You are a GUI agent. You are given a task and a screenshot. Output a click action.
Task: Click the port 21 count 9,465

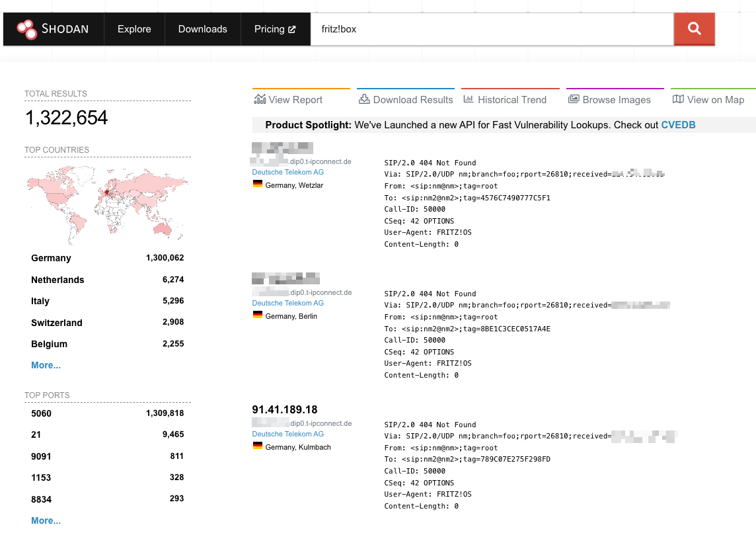click(x=173, y=434)
